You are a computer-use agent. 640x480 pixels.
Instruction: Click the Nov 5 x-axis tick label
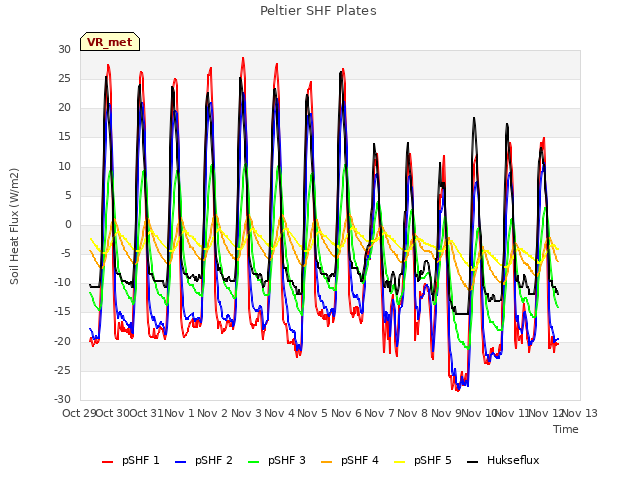pyautogui.click(x=312, y=413)
